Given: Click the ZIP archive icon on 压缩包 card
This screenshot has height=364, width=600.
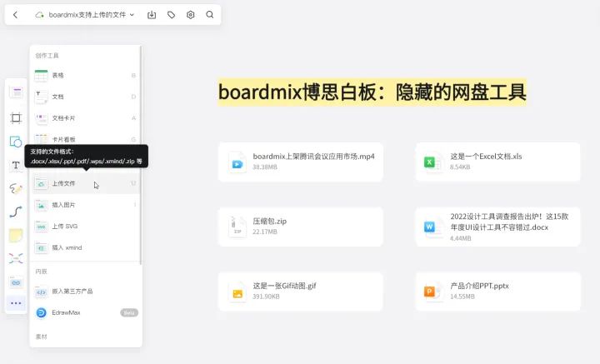Looking at the screenshot, I should 237,227.
